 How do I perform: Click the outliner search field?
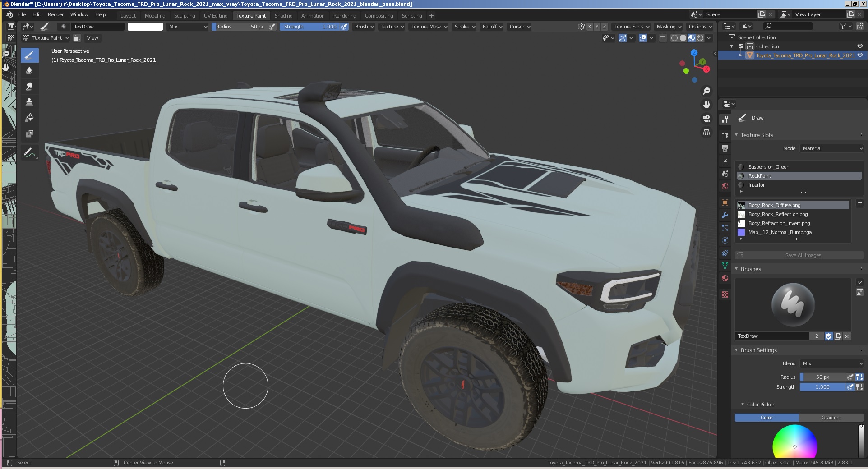[787, 26]
